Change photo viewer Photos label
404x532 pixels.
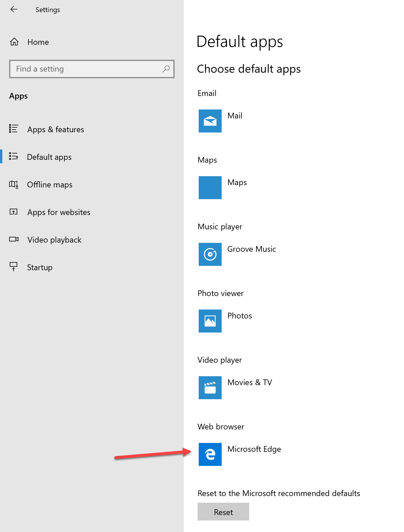coord(240,316)
